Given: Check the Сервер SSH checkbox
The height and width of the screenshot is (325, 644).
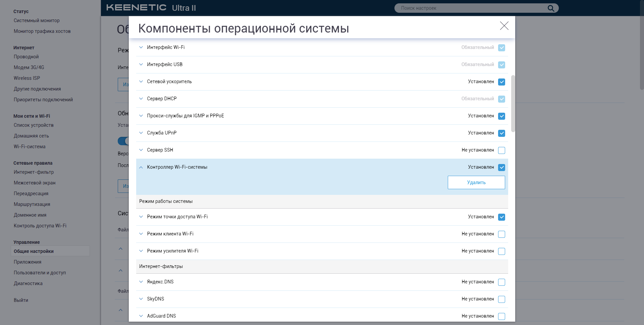Looking at the screenshot, I should [x=501, y=150].
